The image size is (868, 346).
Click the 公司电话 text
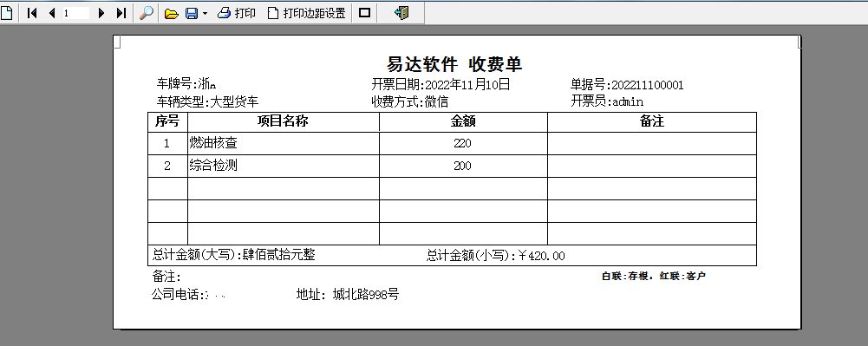point(189,295)
